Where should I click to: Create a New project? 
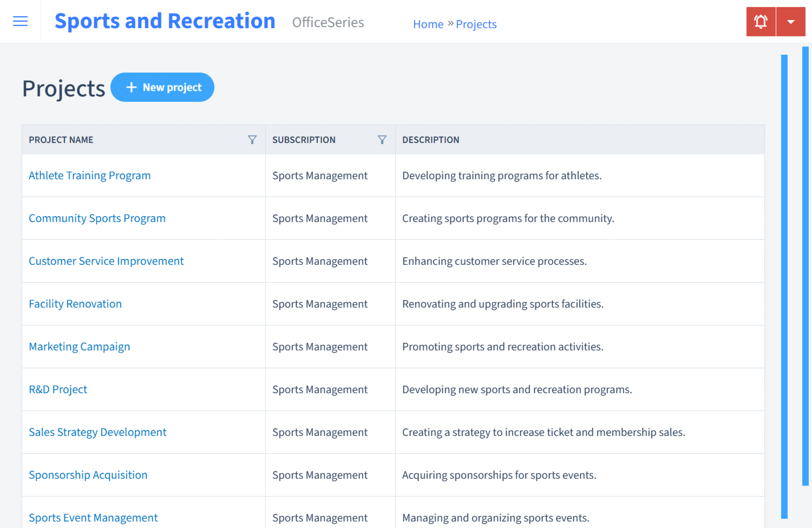pos(162,87)
